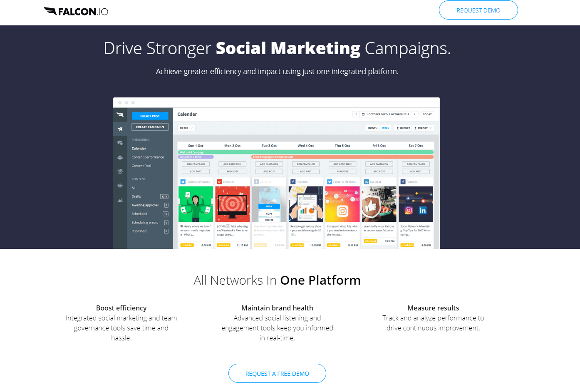Open the Scheduling errors list
Image resolution: width=580 pixels, height=392 pixels.
click(x=150, y=223)
